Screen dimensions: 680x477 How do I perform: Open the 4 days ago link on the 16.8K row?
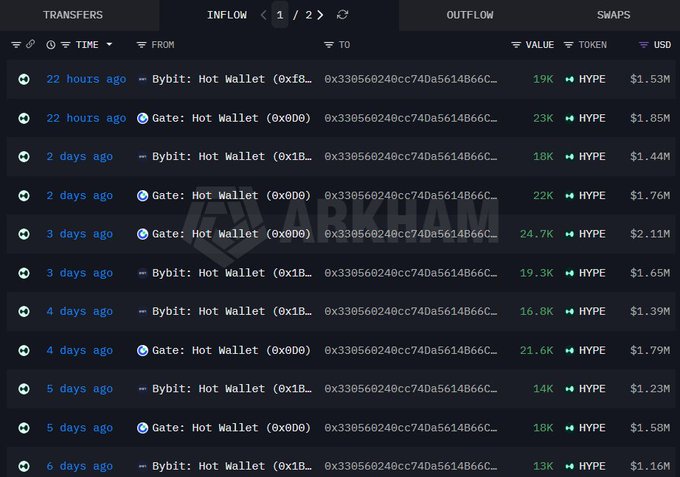click(79, 311)
